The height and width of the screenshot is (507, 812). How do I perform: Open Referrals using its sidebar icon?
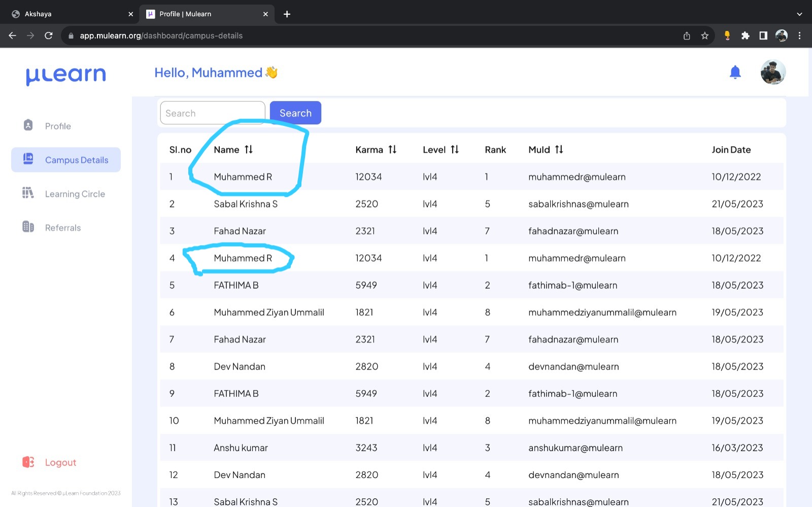pyautogui.click(x=27, y=227)
